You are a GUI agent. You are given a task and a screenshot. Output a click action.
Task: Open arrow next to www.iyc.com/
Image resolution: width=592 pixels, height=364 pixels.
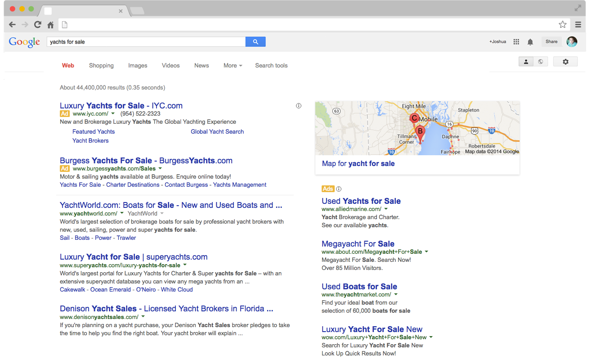pyautogui.click(x=113, y=114)
